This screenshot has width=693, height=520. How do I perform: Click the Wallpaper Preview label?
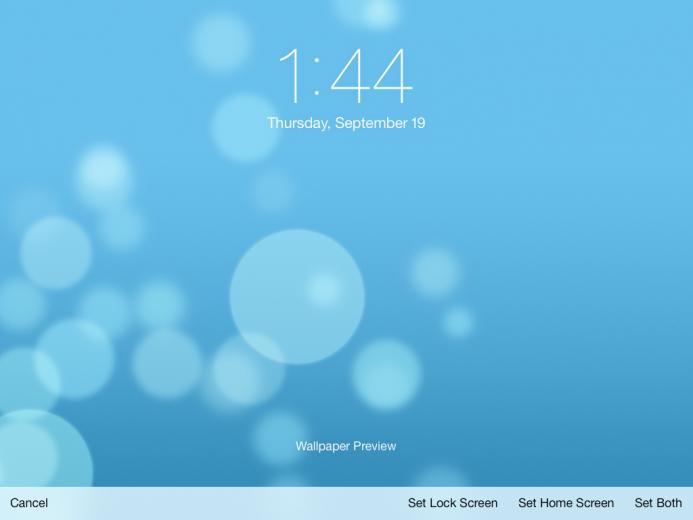pyautogui.click(x=346, y=446)
